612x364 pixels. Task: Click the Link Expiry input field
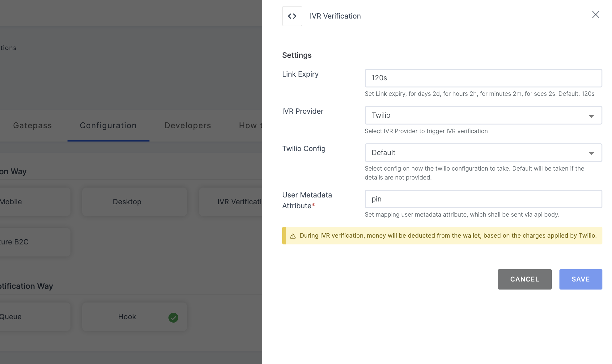coord(483,78)
